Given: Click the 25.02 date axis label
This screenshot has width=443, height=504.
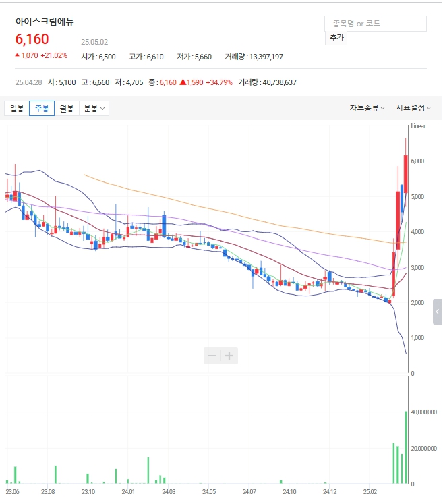Looking at the screenshot, I should point(370,491).
